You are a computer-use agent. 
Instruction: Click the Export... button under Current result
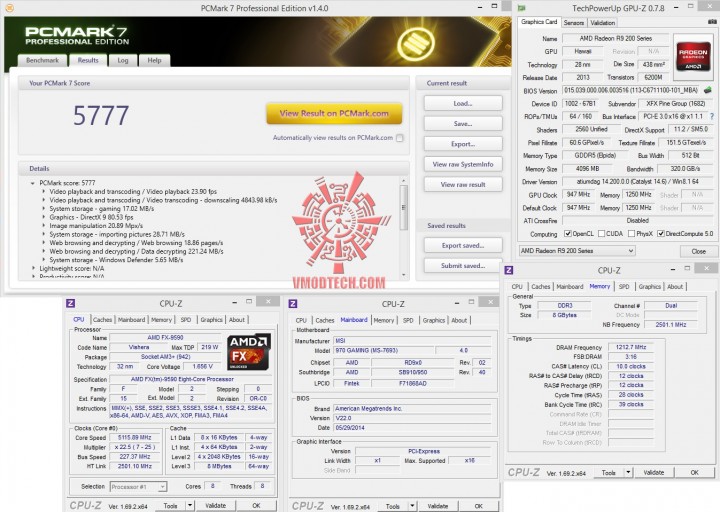pos(463,144)
